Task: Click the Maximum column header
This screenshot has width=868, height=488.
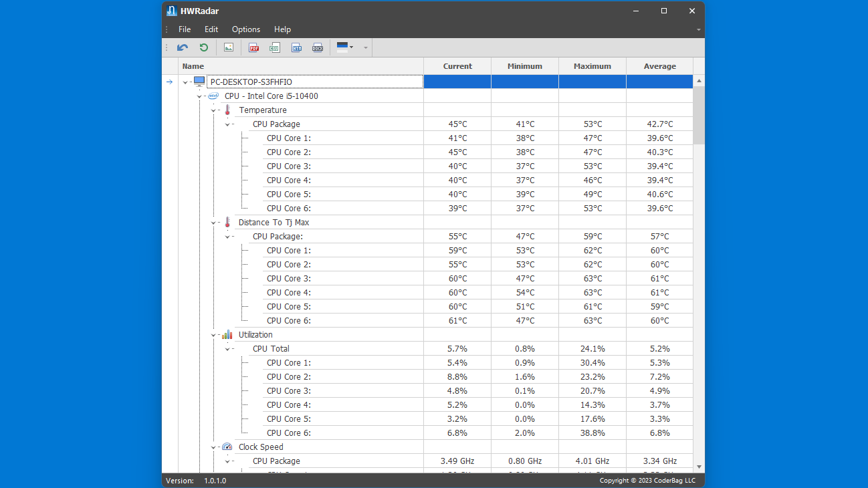Action: [x=592, y=66]
